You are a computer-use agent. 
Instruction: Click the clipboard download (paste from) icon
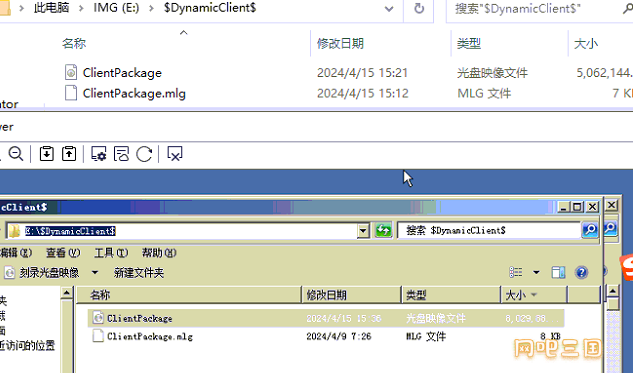[x=46, y=154]
